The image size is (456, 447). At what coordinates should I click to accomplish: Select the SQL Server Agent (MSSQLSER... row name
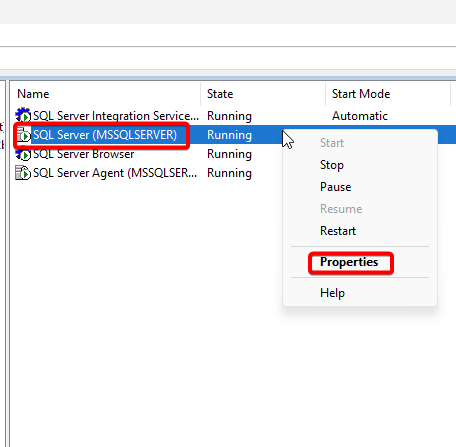click(115, 173)
